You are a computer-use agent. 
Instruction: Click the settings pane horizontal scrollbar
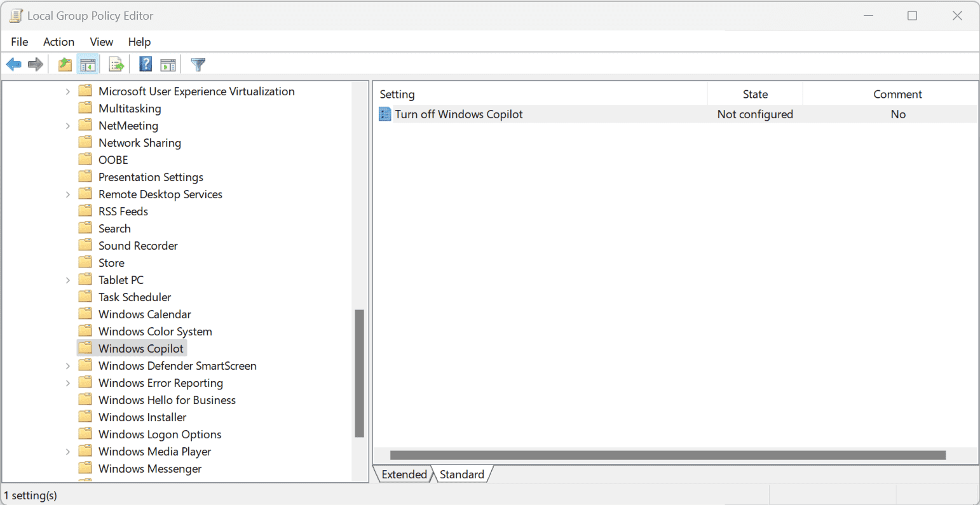click(667, 455)
